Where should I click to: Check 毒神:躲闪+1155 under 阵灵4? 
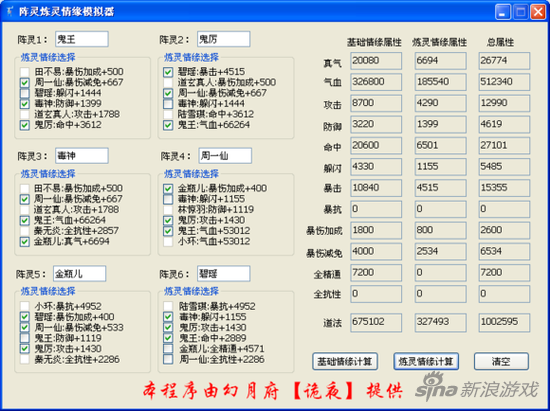click(x=168, y=199)
